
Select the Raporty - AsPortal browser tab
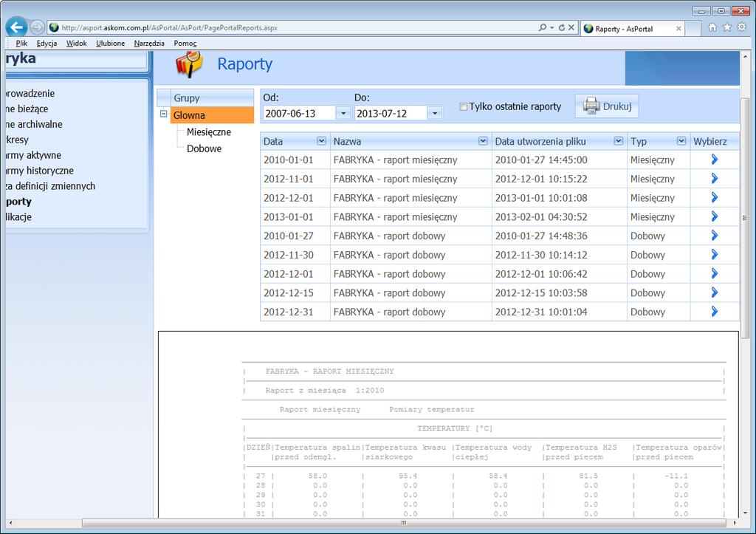point(632,29)
